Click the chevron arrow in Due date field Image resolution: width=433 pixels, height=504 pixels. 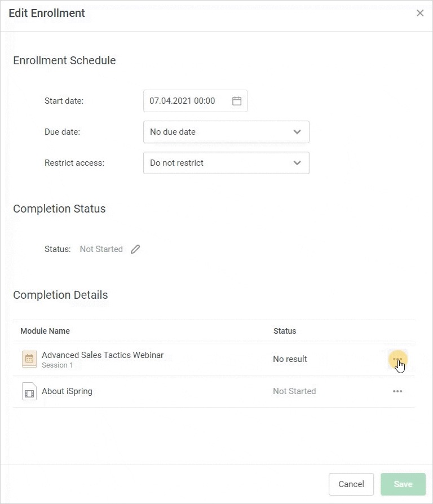297,132
